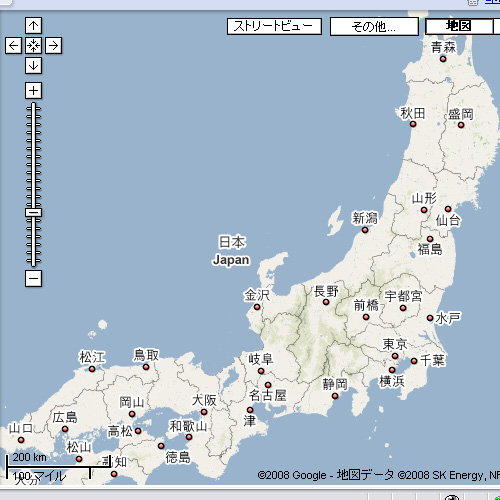Click the 青森 city marker
The image size is (500, 500).
(x=443, y=59)
